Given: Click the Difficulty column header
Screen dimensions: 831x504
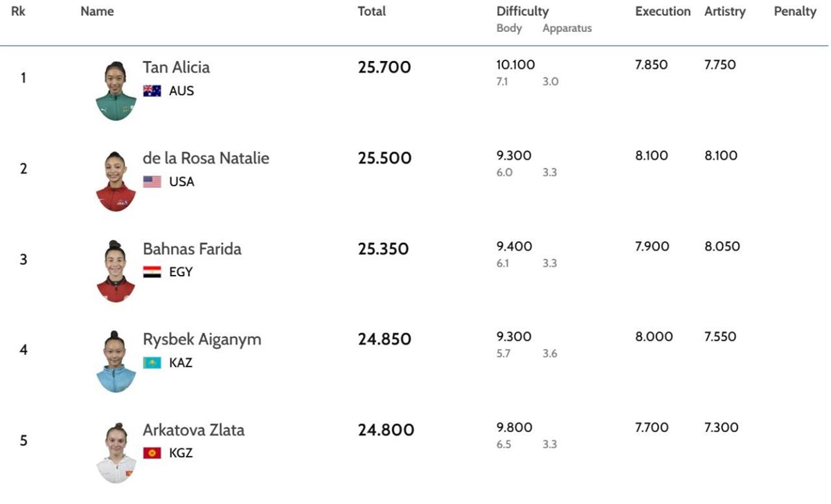Looking at the screenshot, I should pos(522,12).
